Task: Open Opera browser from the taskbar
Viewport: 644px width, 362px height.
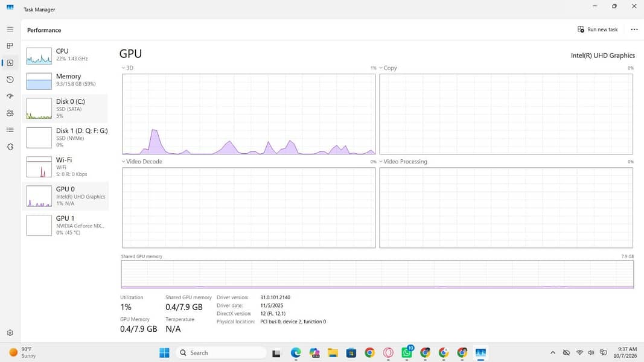Action: pyautogui.click(x=388, y=353)
